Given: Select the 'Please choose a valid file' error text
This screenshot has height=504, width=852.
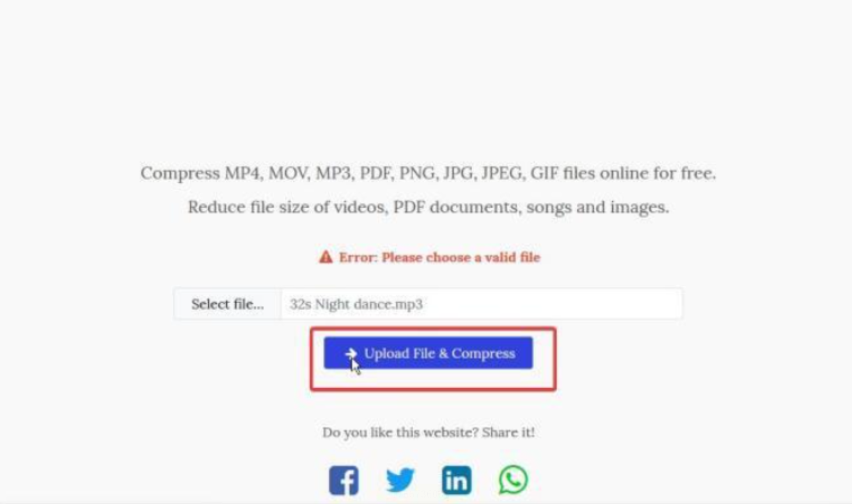Looking at the screenshot, I should tap(461, 257).
